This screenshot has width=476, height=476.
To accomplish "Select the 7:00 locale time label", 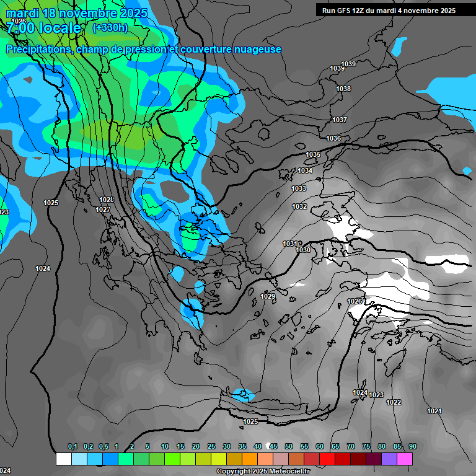I will click(x=44, y=28).
